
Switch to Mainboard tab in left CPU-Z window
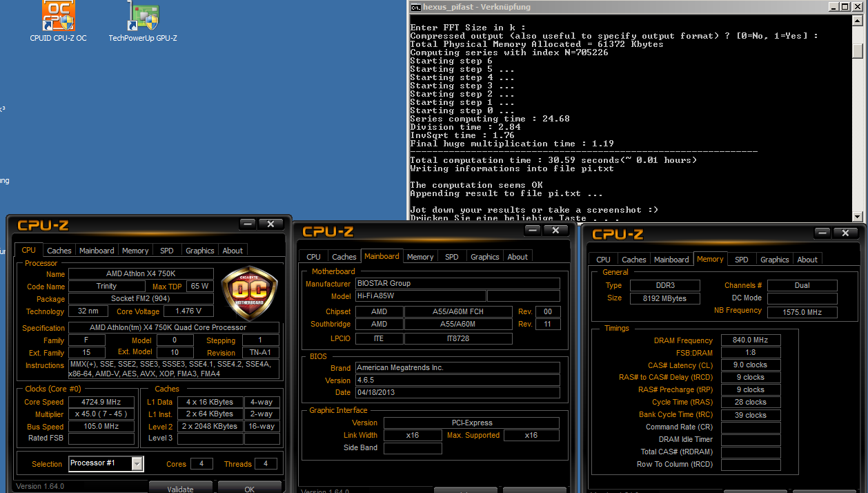tap(97, 251)
